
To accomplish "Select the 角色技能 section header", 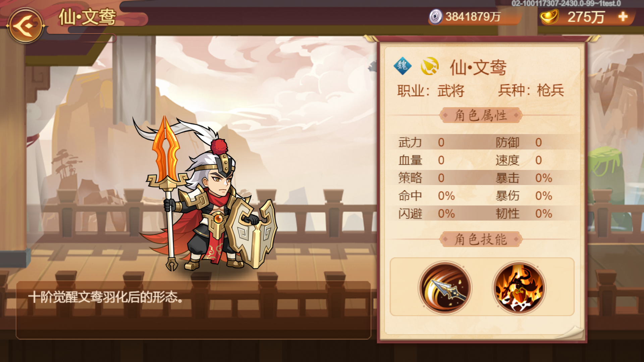I will point(481,239).
